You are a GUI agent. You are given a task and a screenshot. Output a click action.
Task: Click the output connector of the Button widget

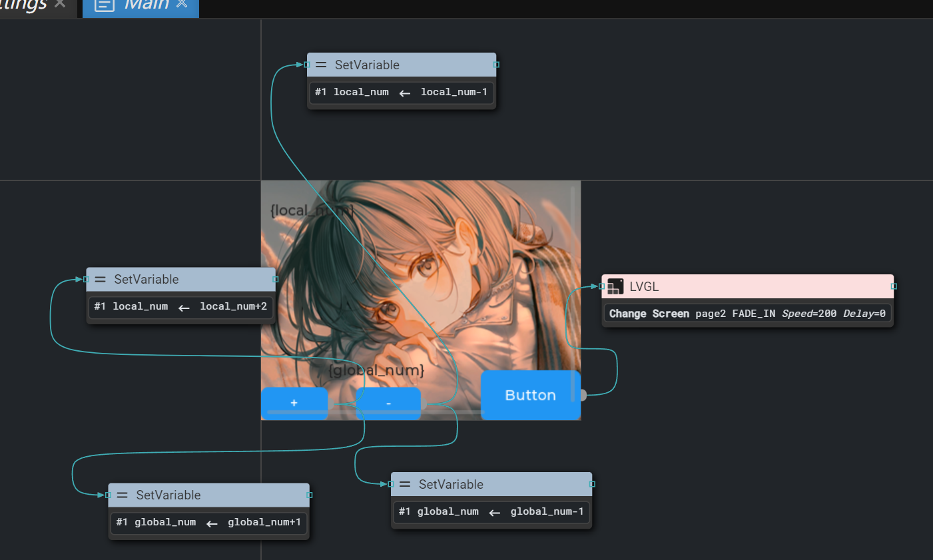point(583,396)
